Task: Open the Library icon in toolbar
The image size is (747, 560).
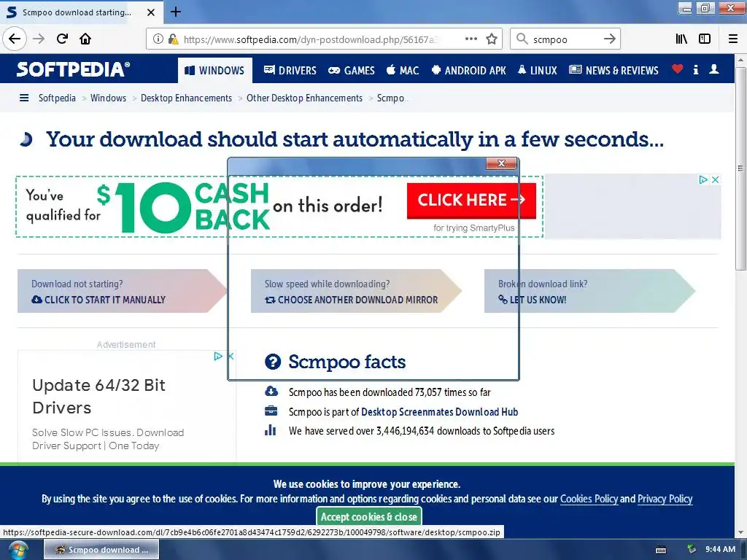Action: (681, 39)
